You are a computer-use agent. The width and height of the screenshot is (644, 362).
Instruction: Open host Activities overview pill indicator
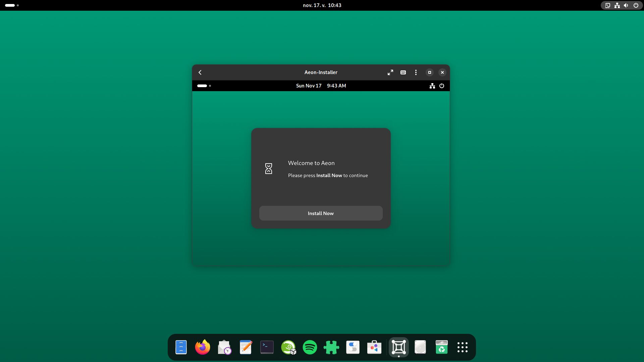(x=12, y=5)
